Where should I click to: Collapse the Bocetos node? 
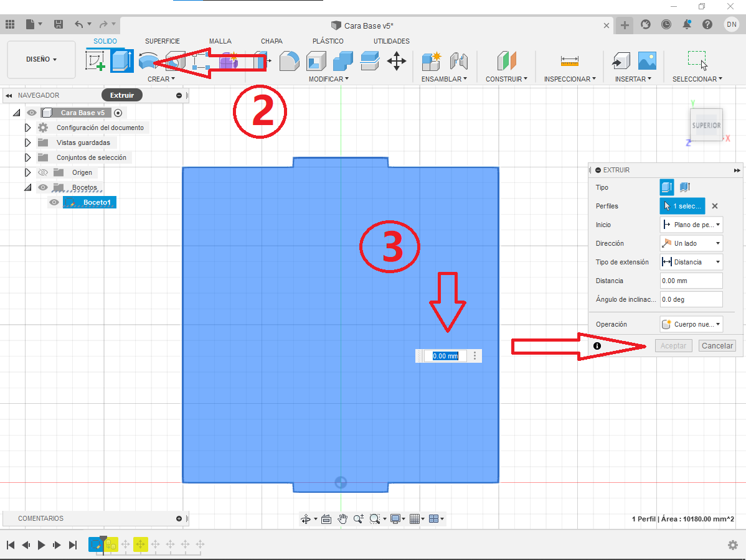coord(27,187)
